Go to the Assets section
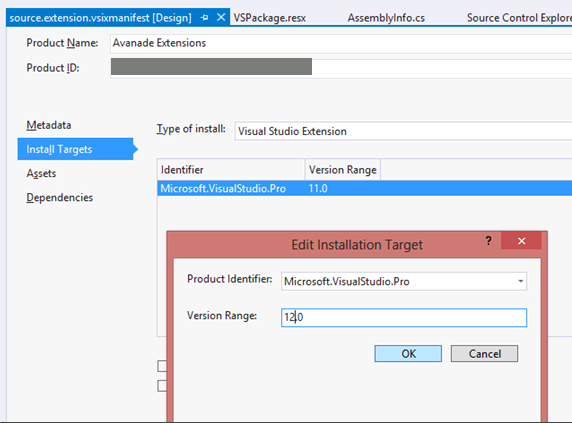Image resolution: width=572 pixels, height=423 pixels. click(41, 174)
